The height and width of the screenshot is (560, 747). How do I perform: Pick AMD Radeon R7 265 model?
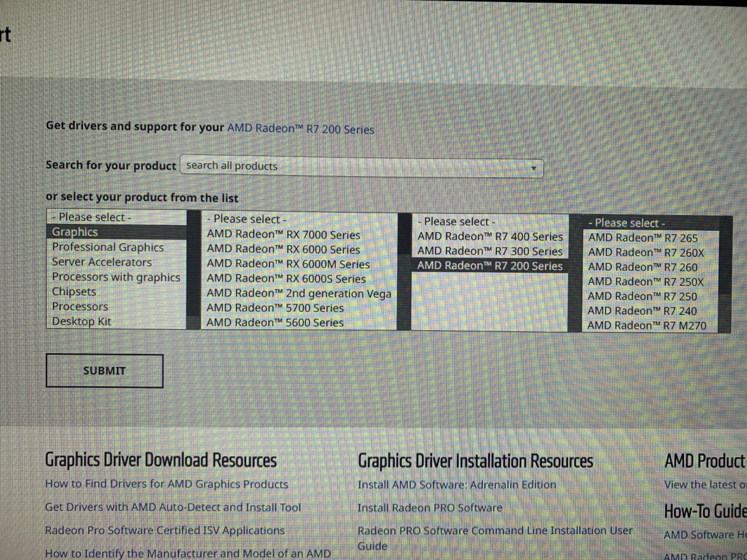[x=651, y=238]
